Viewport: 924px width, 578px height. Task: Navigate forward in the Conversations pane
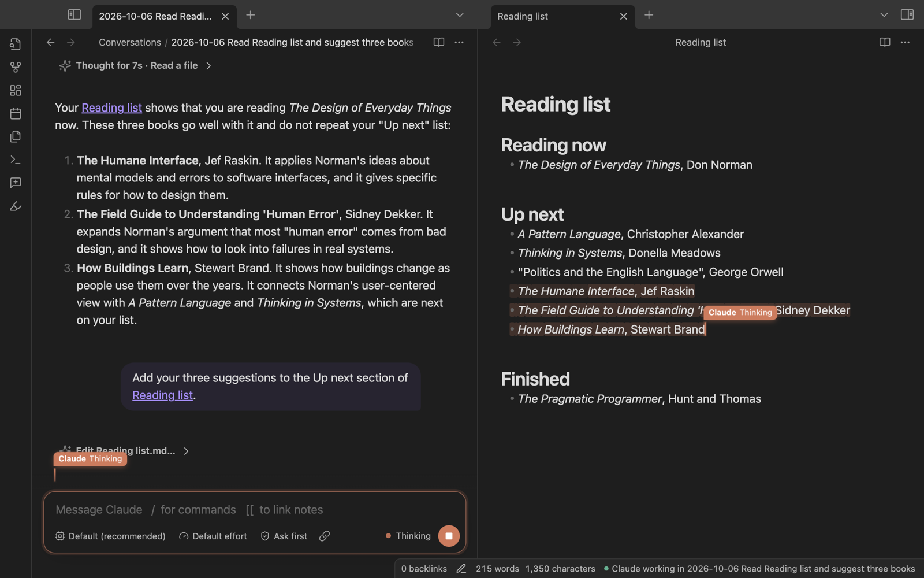tap(70, 42)
